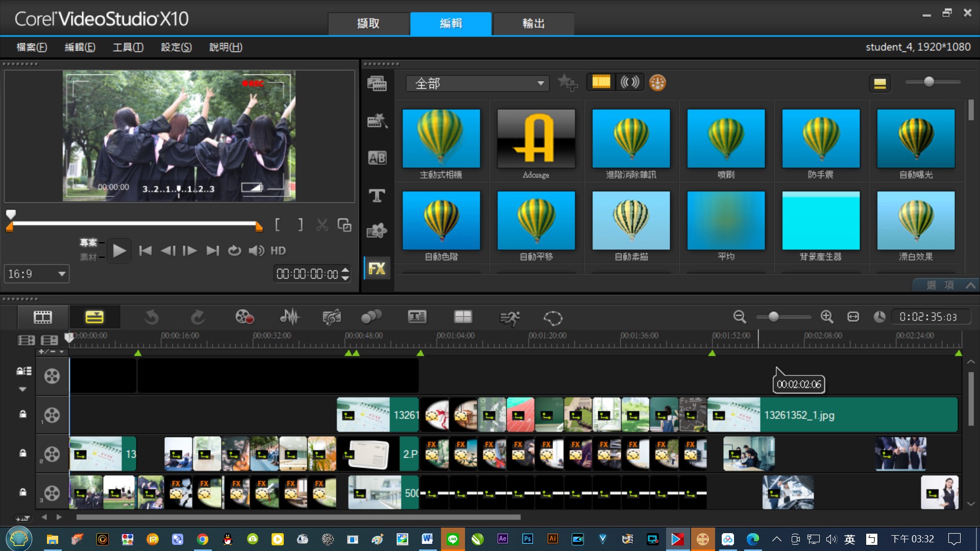Open the Time Remapping tool
Screen dimensions: 980x551
coord(509,318)
